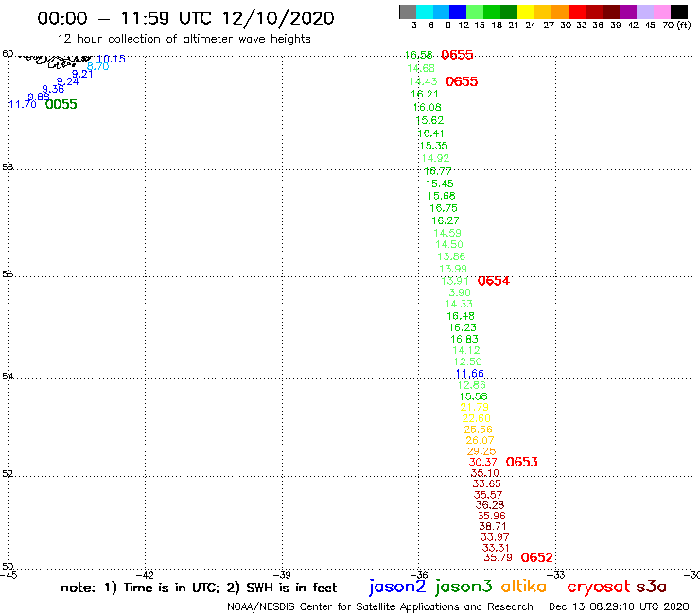Click the wave height value 16.75
The height and width of the screenshot is (615, 700).
[x=444, y=208]
